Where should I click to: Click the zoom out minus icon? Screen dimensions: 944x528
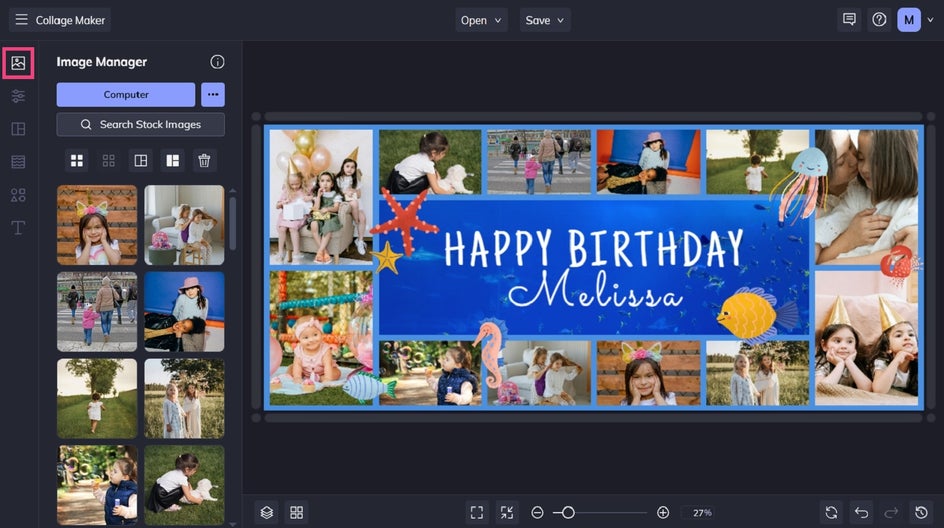point(538,512)
